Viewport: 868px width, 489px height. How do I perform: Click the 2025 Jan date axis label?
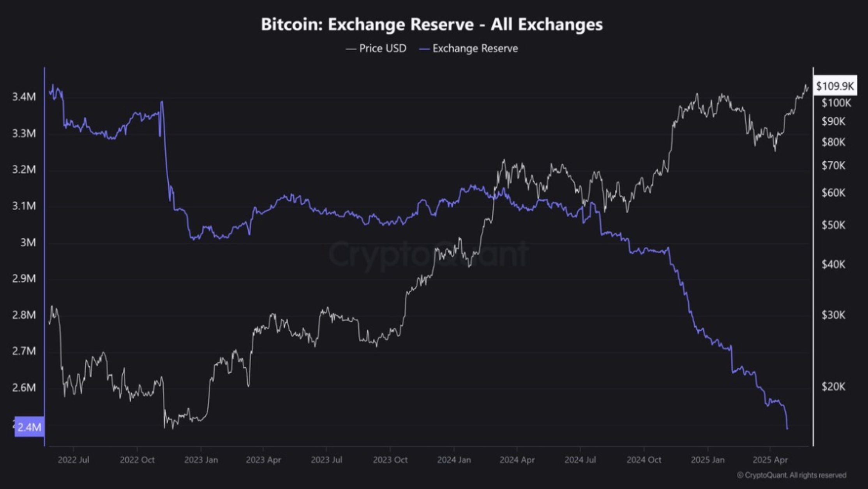click(707, 460)
